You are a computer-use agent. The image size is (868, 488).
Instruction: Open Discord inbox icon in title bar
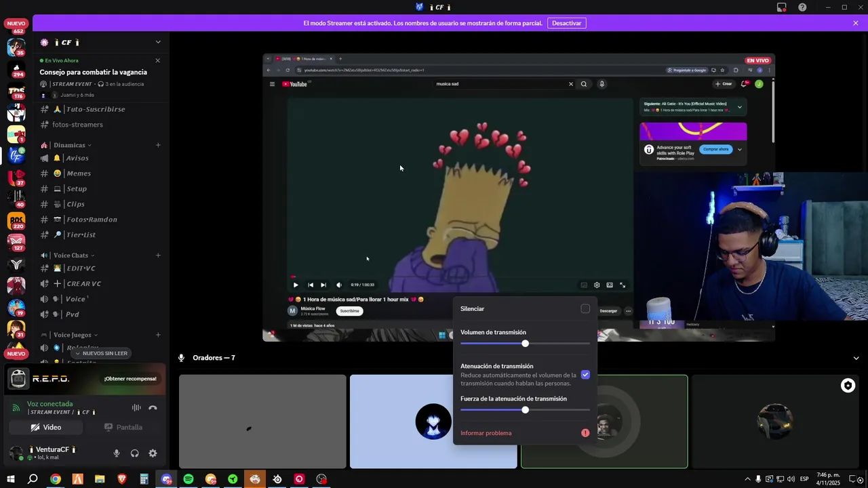coord(782,7)
